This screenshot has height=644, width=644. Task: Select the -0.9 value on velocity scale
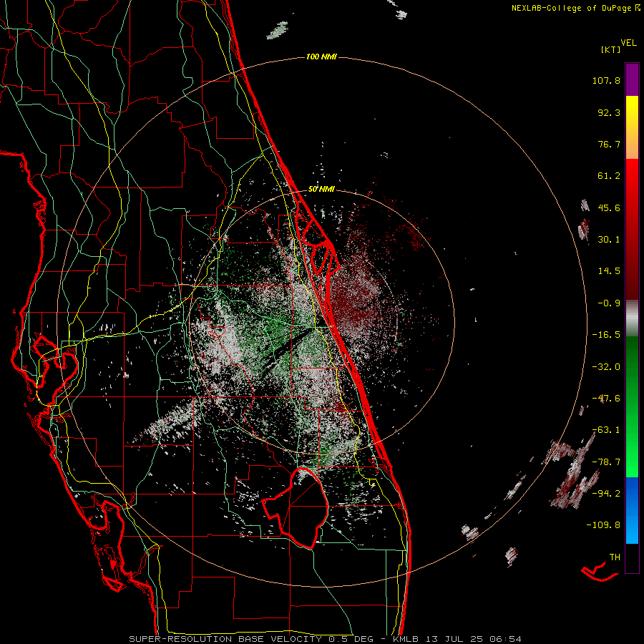[x=609, y=303]
